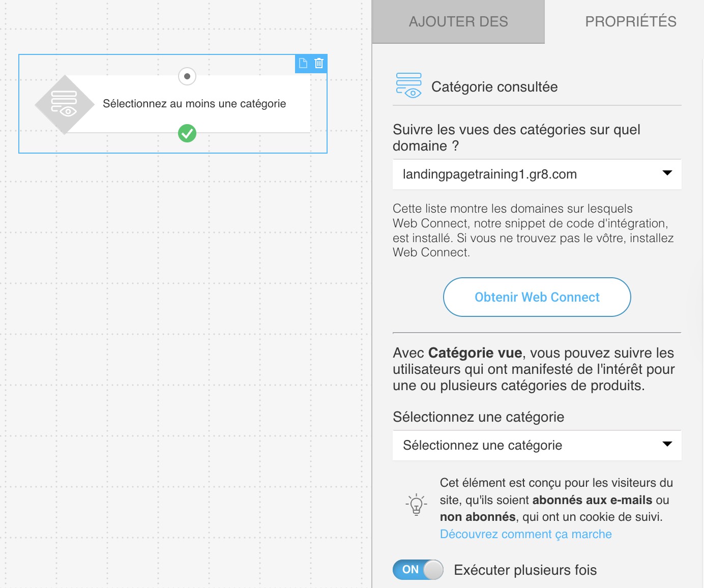The height and width of the screenshot is (588, 704).
Task: Click the gray diamond category-viewed icon
Action: (65, 104)
